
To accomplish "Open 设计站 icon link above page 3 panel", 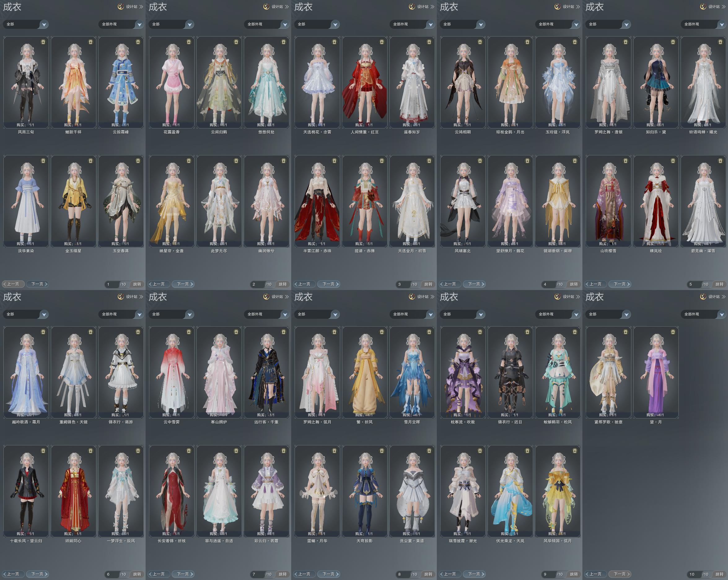I will (422, 6).
